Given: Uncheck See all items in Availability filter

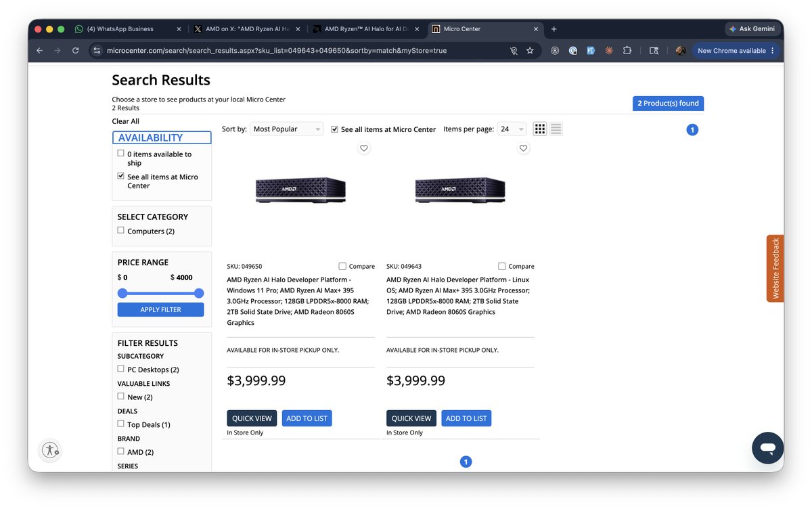Looking at the screenshot, I should (x=121, y=176).
